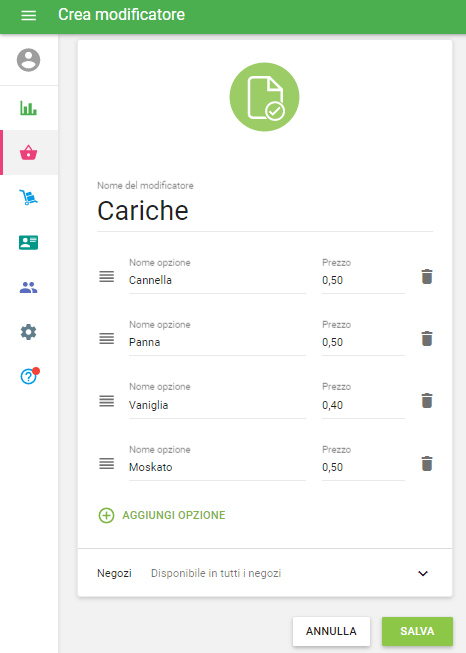Click the plus circle add option icon
This screenshot has width=466, height=653.
click(106, 515)
